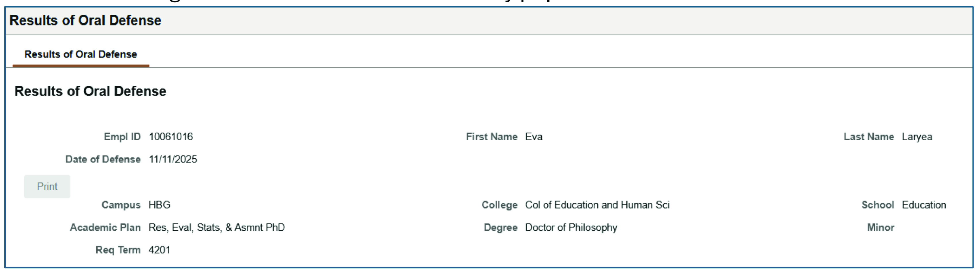This screenshot has height=274, width=980.
Task: Click the Academic Plan label
Action: [x=106, y=227]
